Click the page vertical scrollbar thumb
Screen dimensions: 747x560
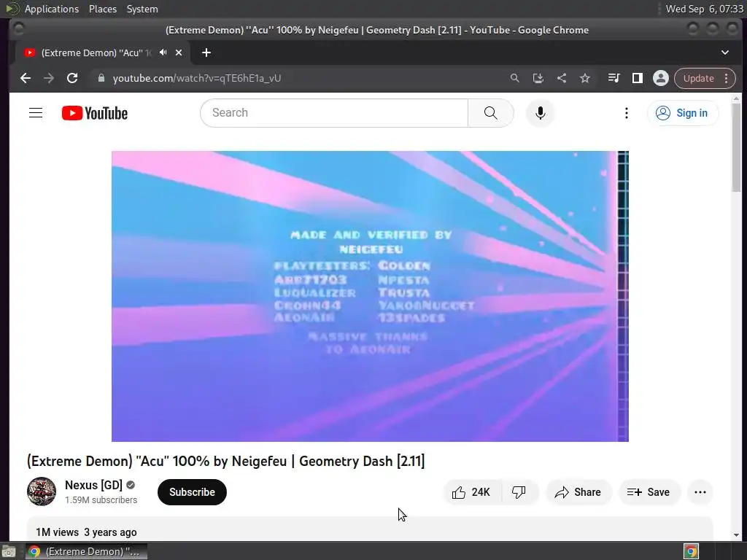[737, 147]
